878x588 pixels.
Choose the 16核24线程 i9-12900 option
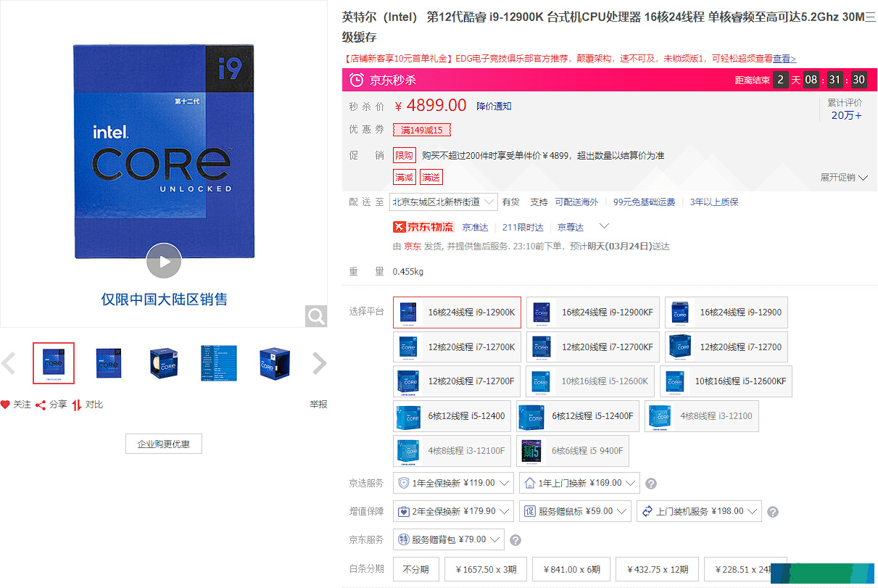726,312
